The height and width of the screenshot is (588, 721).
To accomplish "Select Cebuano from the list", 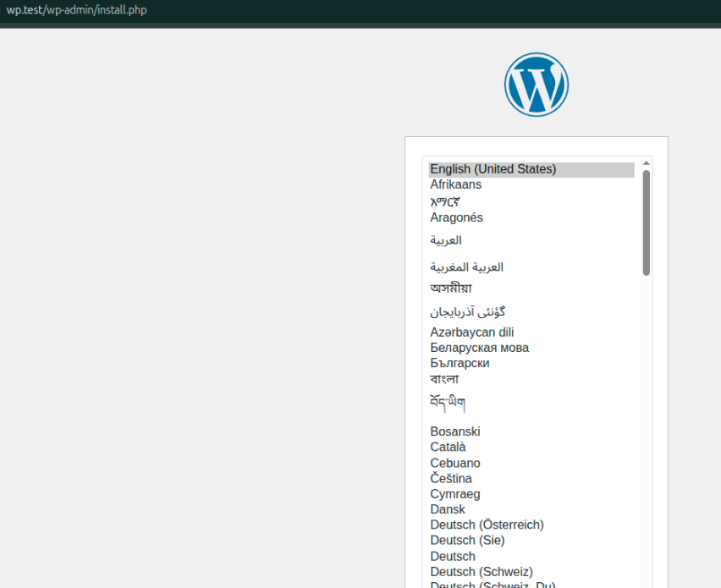I will (454, 463).
